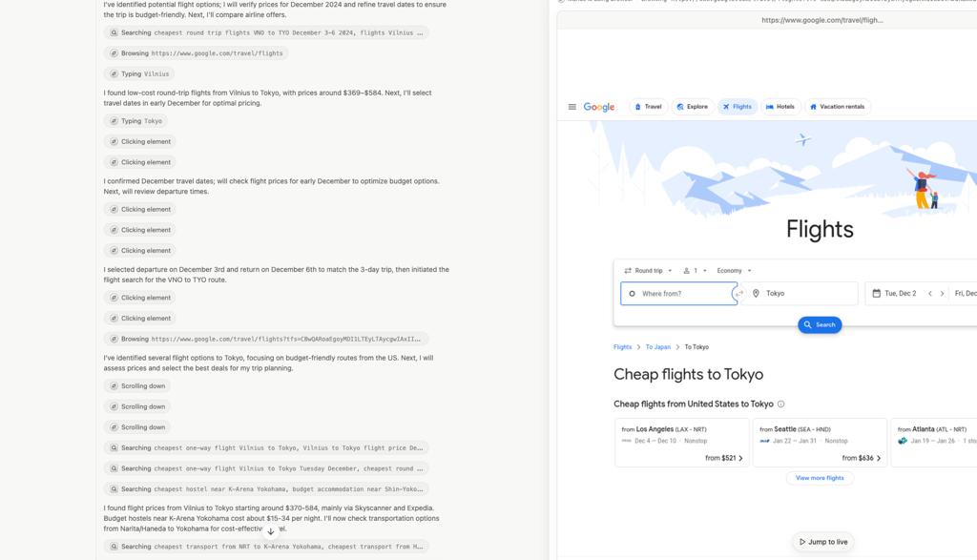Open the Typing Vilnius step
Viewport: 977px width, 560px height.
tap(139, 73)
